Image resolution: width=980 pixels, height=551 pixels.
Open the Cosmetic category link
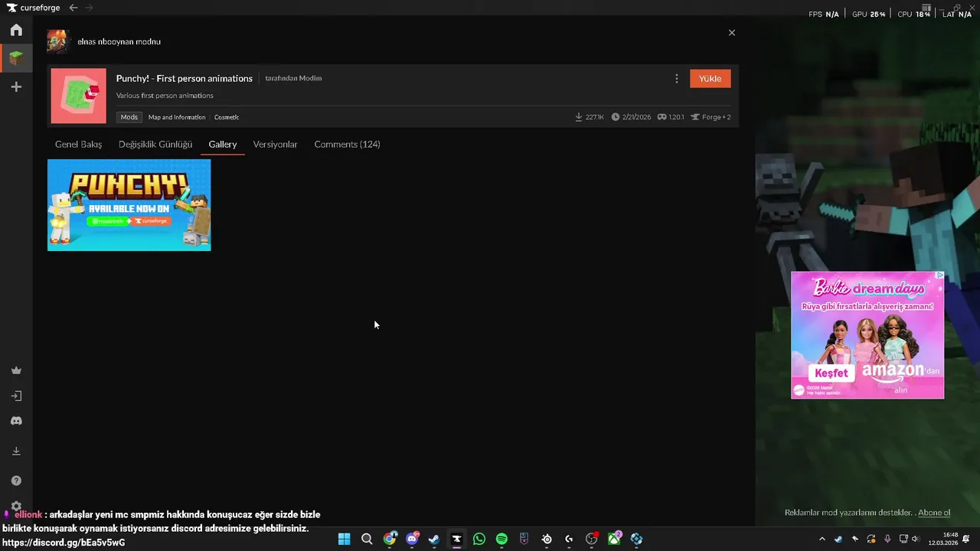pyautogui.click(x=227, y=117)
